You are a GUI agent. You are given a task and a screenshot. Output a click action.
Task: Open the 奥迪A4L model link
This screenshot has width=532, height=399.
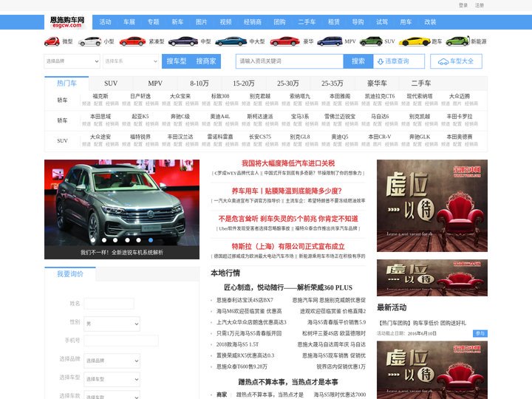click(220, 117)
